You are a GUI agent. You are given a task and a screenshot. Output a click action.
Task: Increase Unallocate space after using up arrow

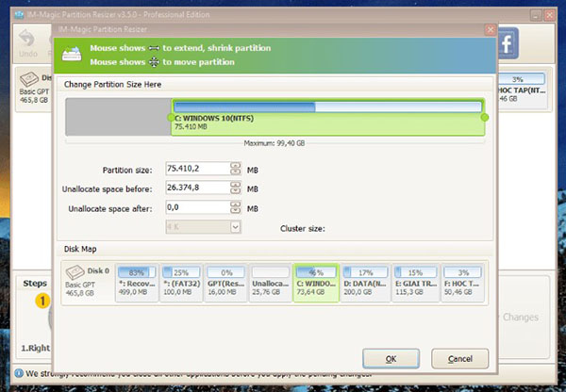tap(235, 204)
